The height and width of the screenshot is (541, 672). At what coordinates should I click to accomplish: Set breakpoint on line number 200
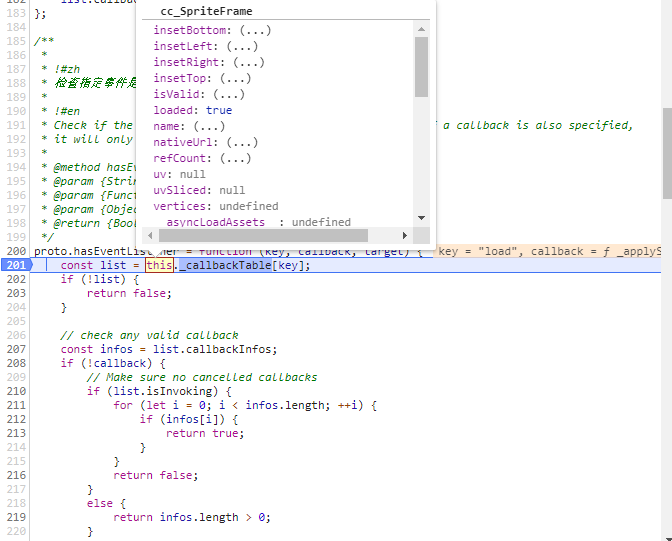[x=16, y=251]
